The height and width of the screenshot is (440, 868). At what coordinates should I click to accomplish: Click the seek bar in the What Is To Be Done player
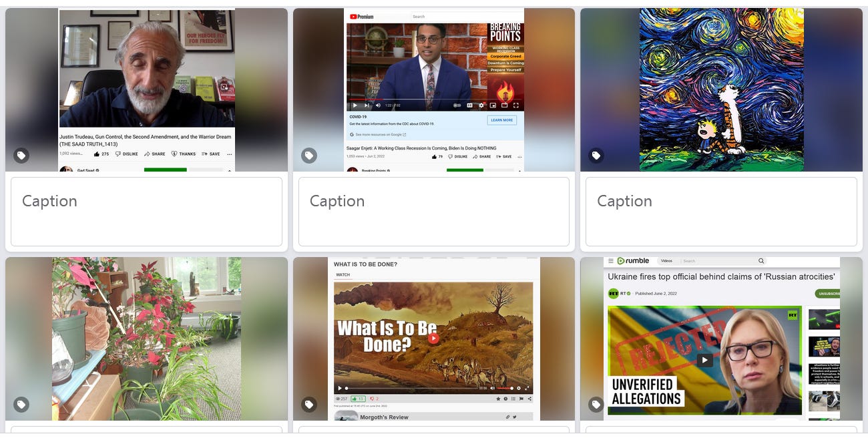[411, 388]
